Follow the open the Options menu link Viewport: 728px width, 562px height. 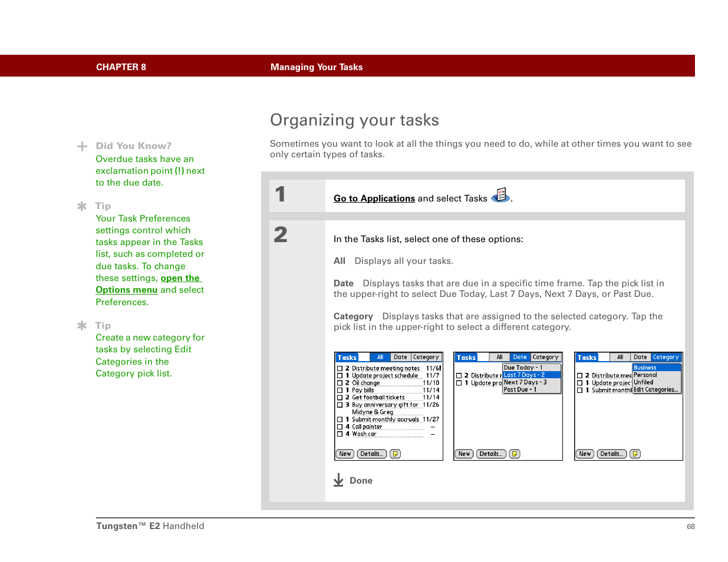[x=149, y=284]
